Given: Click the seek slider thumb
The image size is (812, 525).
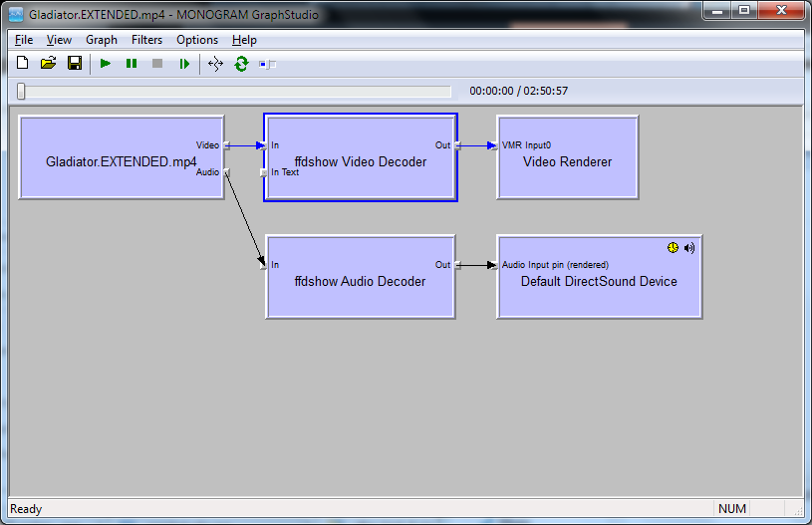Looking at the screenshot, I should click(21, 91).
